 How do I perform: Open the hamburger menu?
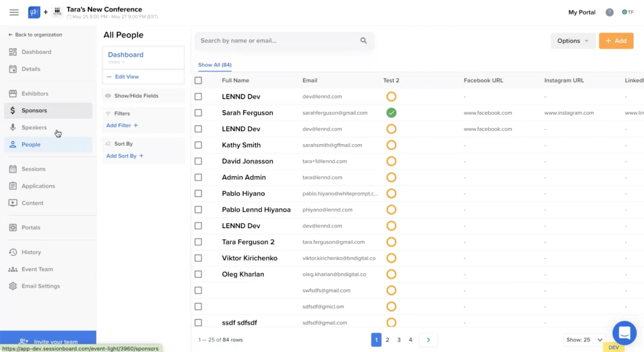(x=14, y=12)
